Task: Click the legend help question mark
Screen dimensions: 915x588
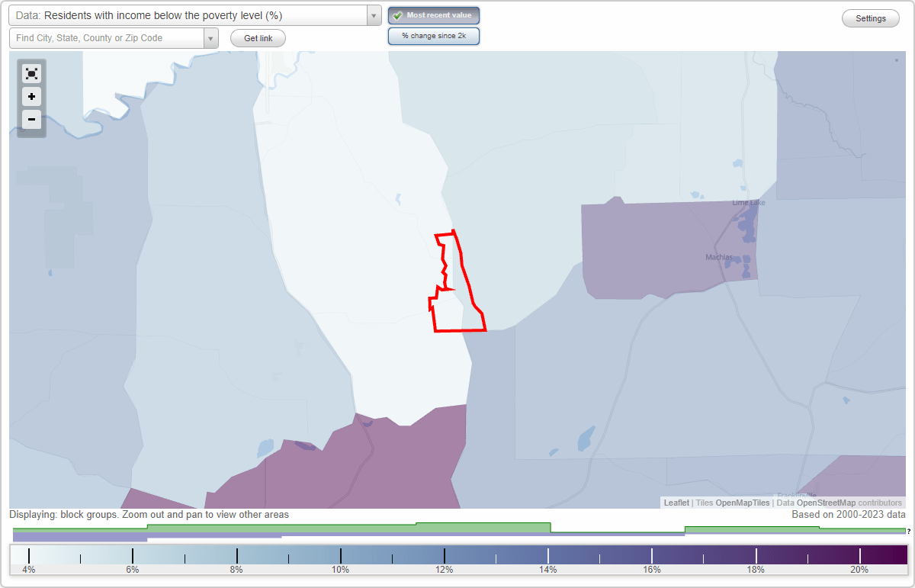Action: [910, 532]
